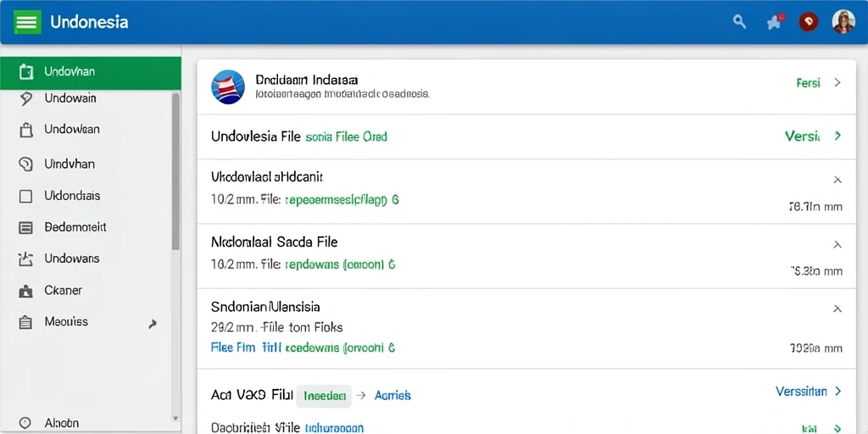
Task: Select the highlighted Undovnan sidebar item
Action: coord(90,72)
